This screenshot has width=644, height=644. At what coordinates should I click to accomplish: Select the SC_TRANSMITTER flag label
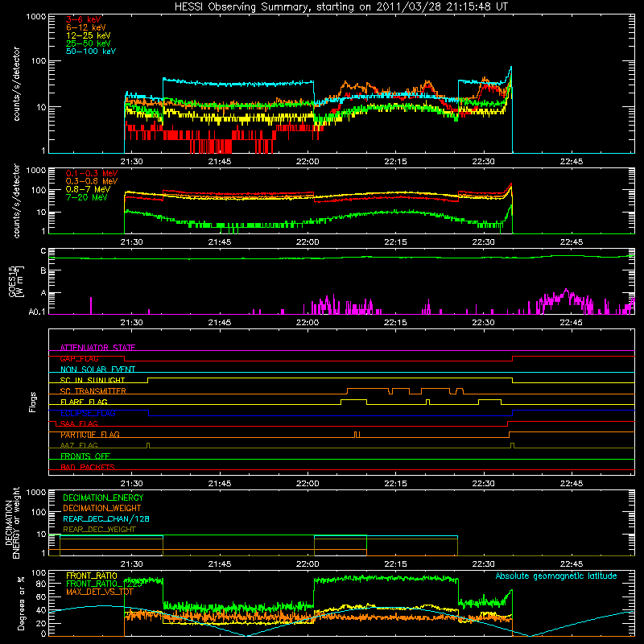93,391
